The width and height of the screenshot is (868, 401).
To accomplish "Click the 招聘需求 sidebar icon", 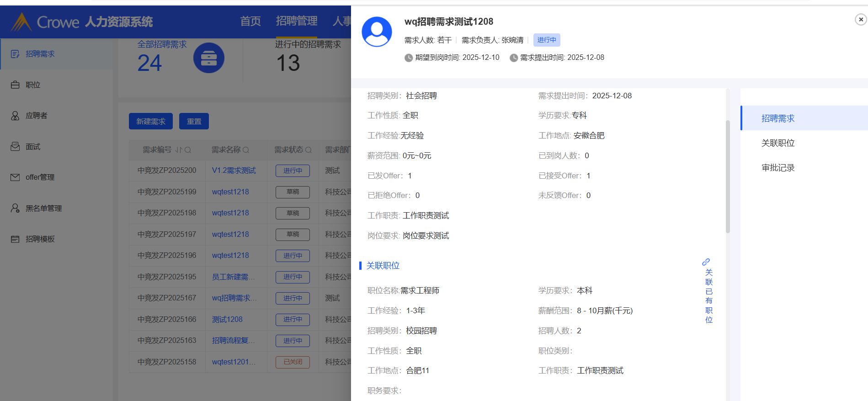I will 15,54.
